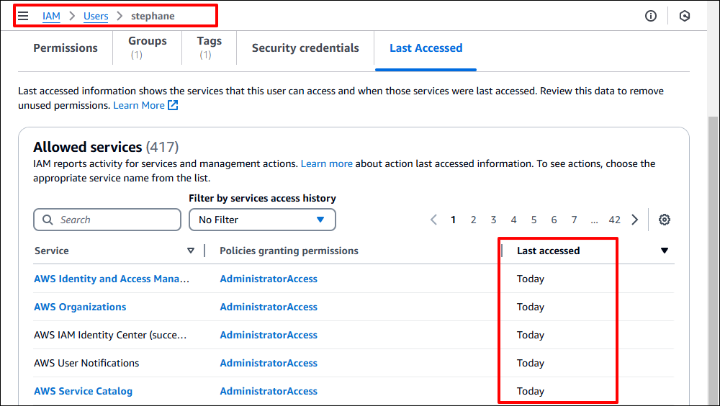Click in the services Search field
The image size is (720, 406).
point(107,220)
